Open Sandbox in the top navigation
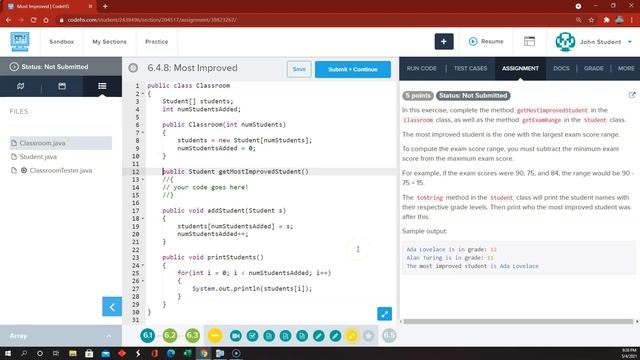The width and height of the screenshot is (640, 360). 62,42
